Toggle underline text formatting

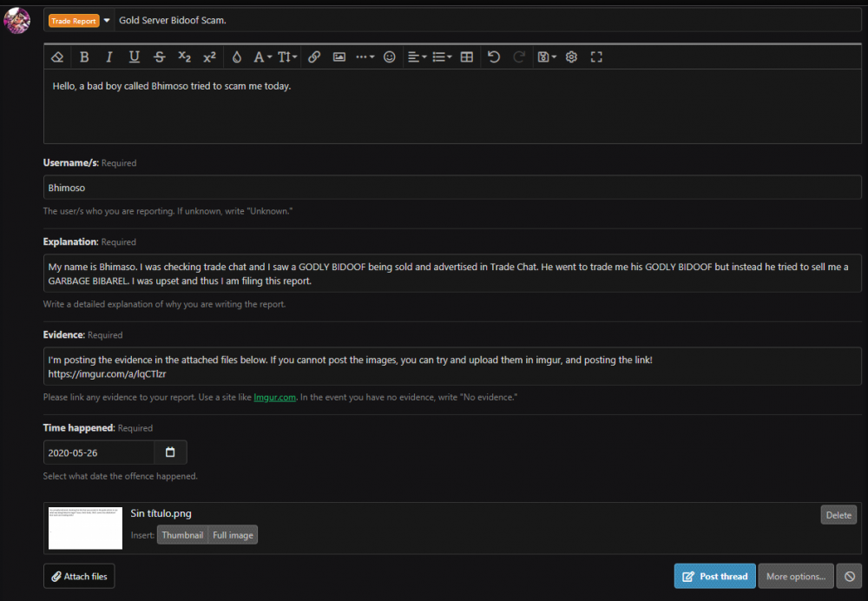(135, 57)
